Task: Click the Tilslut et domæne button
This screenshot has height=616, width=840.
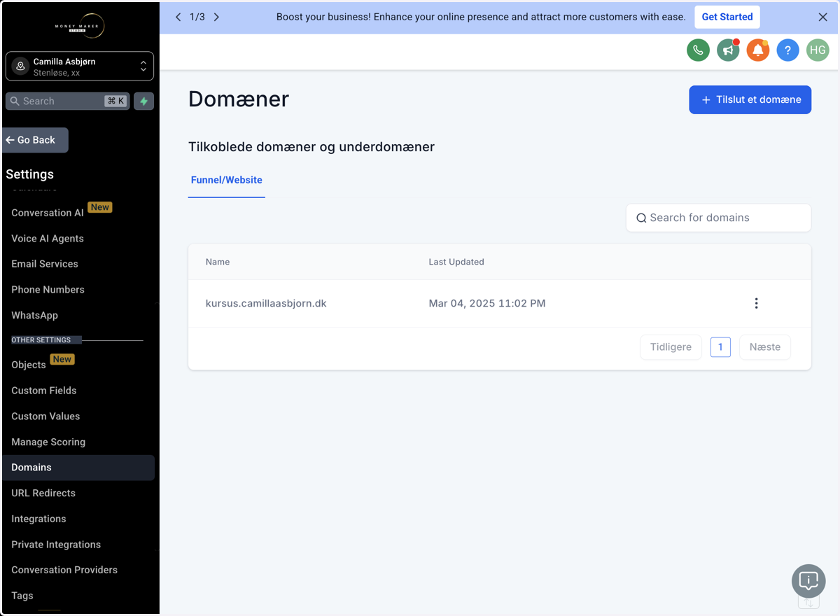Action: (750, 99)
